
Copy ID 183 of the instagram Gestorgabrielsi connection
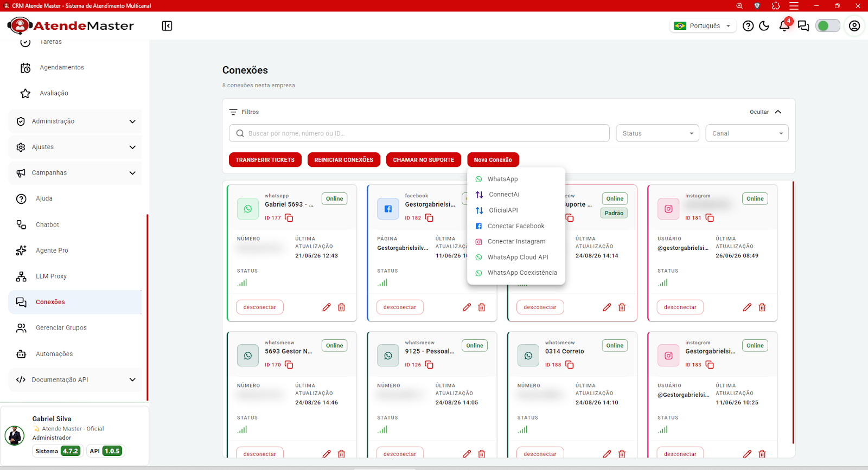pyautogui.click(x=710, y=365)
